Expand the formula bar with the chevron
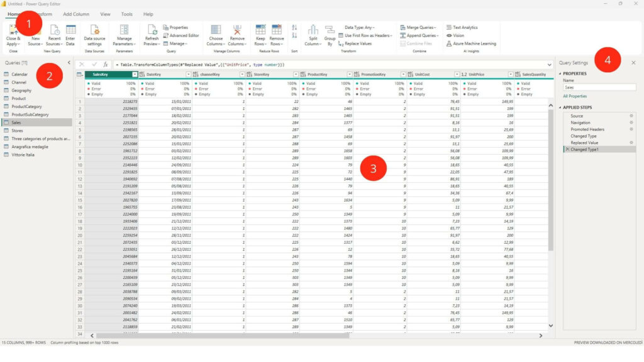This screenshot has height=362, width=644. click(x=549, y=65)
